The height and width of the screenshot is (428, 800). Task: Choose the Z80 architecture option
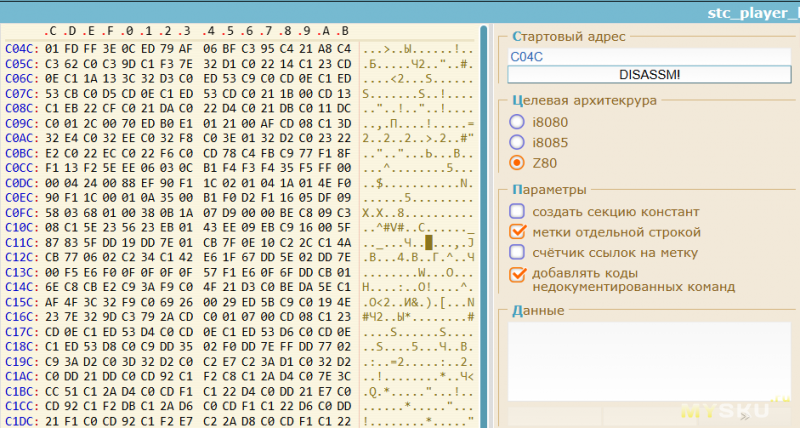517,162
